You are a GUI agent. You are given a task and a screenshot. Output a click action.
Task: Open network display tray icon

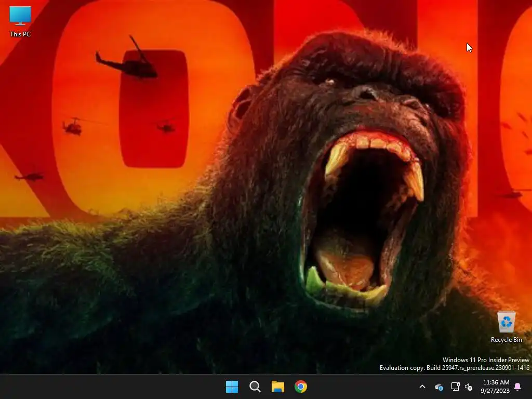click(x=455, y=387)
